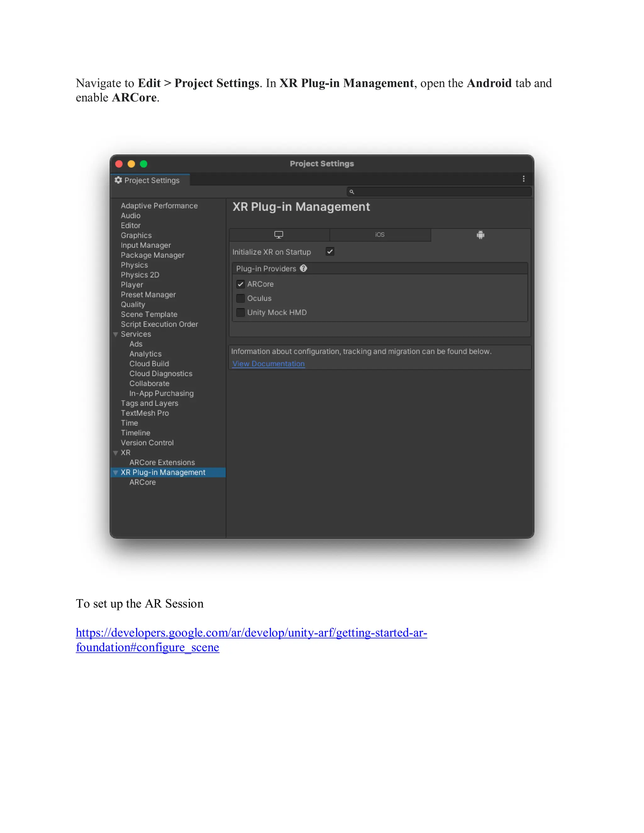Open Collaborate service settings
Viewport: 644px width, 833px height.
(x=149, y=384)
